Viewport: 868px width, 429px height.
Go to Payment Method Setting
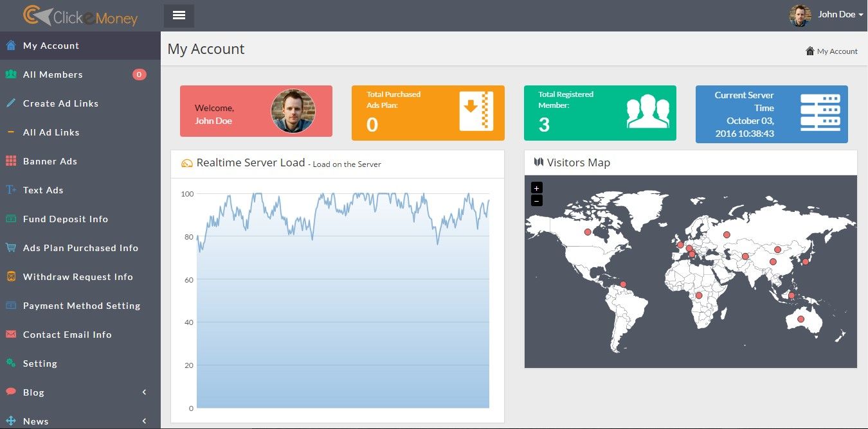tap(80, 306)
